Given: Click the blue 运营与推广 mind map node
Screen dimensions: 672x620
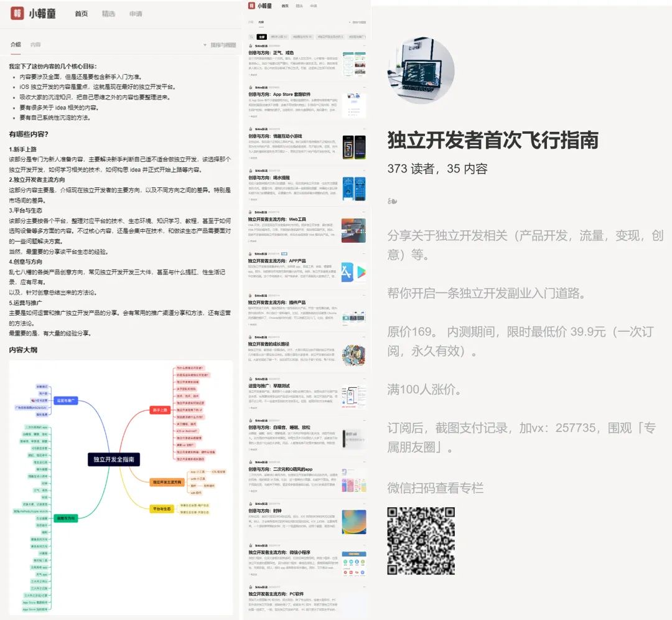Looking at the screenshot, I should (65, 400).
